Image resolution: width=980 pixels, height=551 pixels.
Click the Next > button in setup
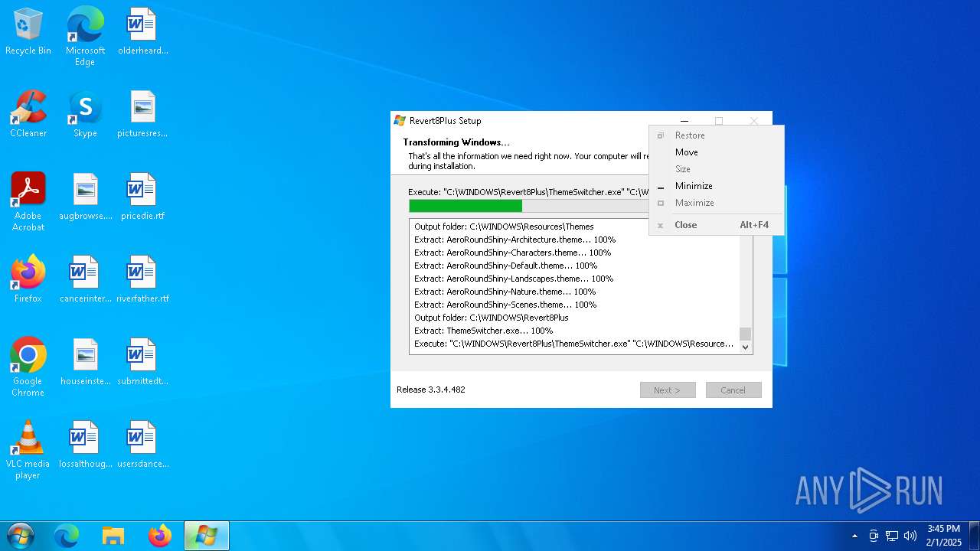pos(668,390)
